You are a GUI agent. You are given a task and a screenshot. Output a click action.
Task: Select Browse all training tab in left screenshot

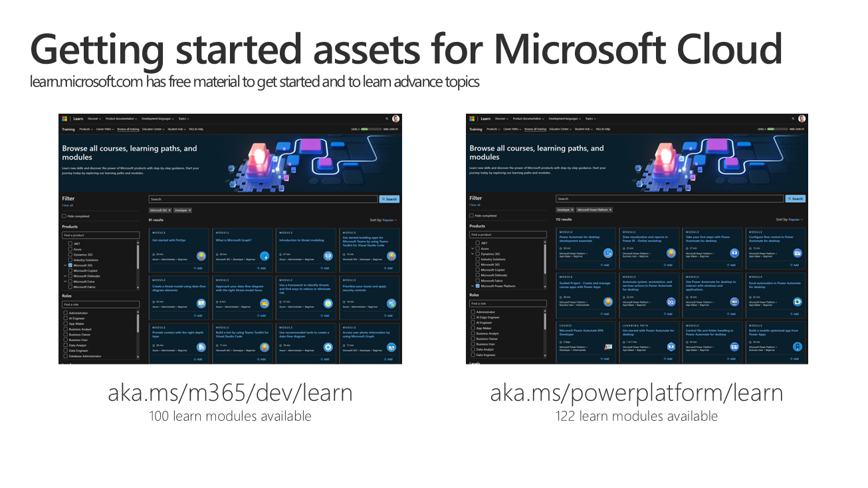128,129
